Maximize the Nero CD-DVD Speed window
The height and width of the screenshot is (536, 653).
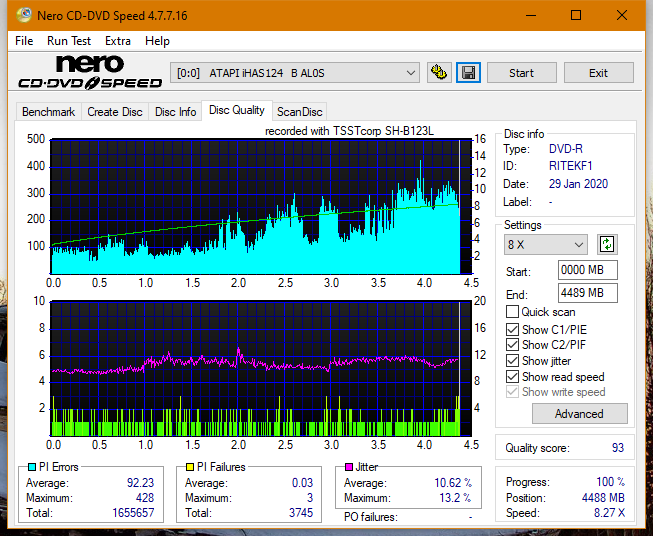tap(576, 15)
